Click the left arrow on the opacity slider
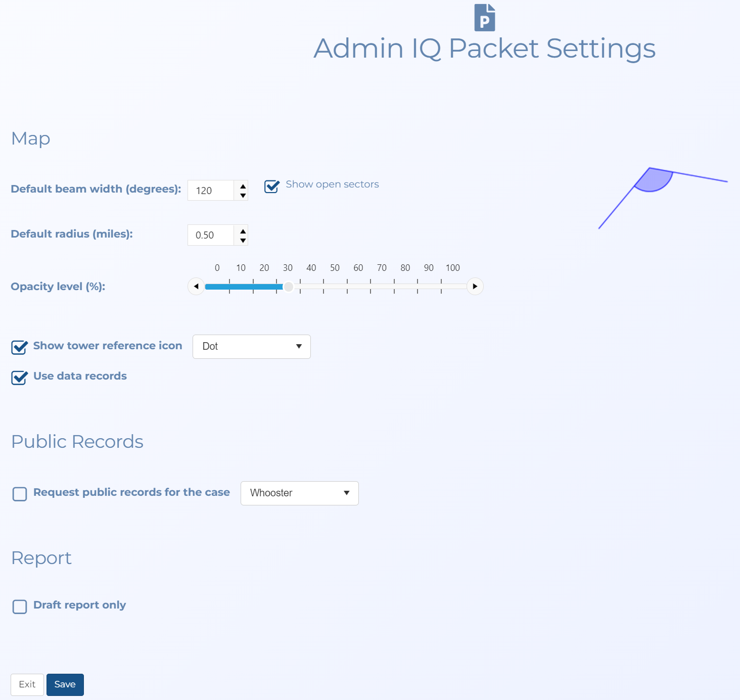The height and width of the screenshot is (700, 740). 196,286
